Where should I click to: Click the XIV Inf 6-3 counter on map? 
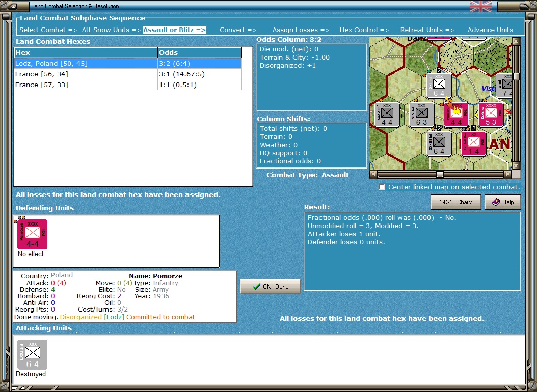[x=421, y=114]
